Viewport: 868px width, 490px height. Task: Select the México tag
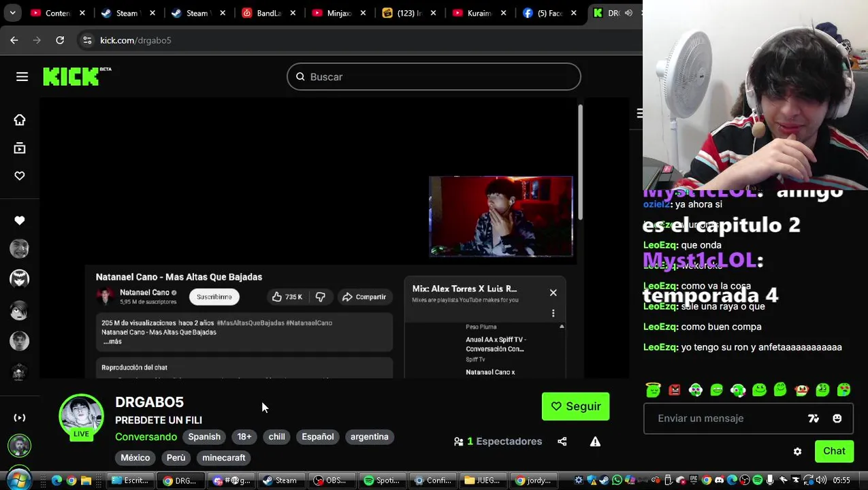point(135,458)
